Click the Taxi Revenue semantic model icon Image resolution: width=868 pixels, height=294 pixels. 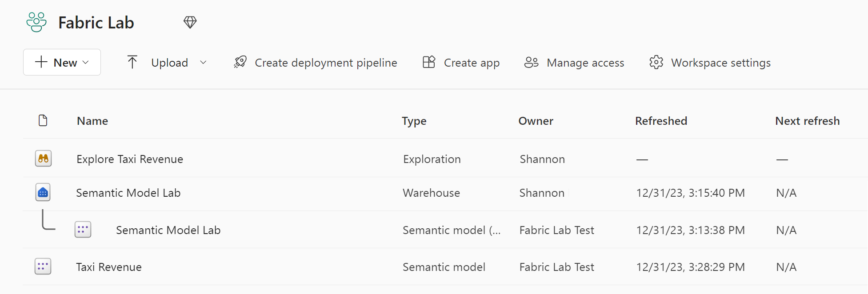(x=43, y=266)
